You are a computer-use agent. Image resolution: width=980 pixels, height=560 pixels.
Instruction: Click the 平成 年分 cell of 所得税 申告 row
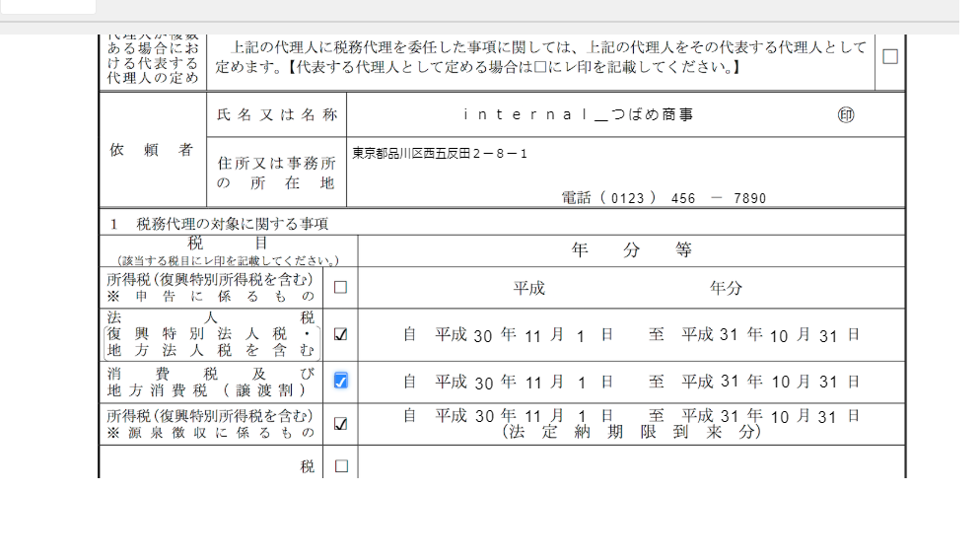click(631, 288)
